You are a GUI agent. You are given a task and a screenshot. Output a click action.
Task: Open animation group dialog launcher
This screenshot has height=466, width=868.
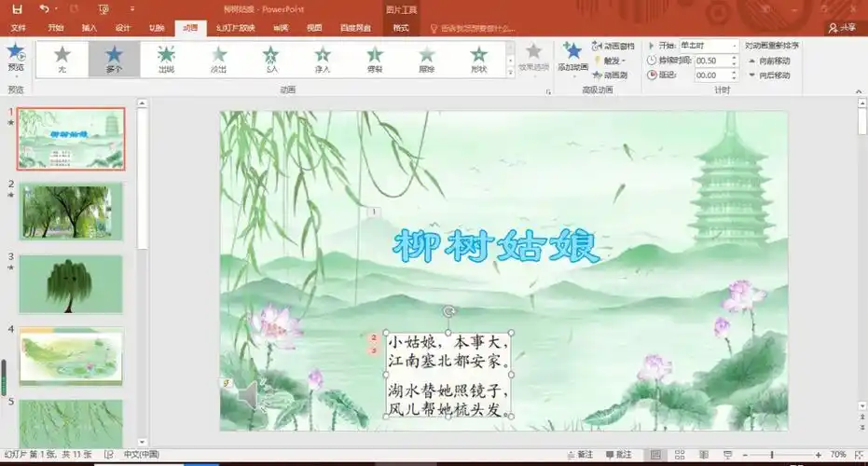click(548, 91)
